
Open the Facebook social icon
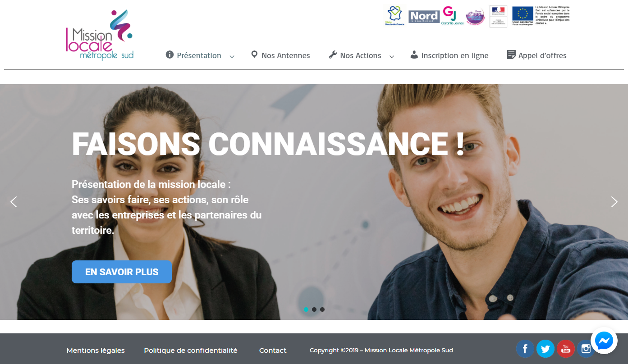point(525,349)
